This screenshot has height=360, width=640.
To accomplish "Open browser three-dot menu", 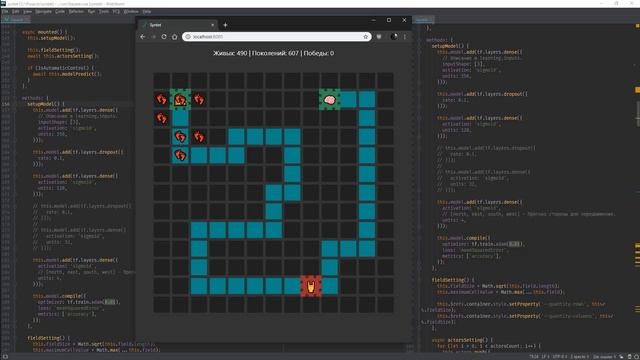I will (x=405, y=37).
